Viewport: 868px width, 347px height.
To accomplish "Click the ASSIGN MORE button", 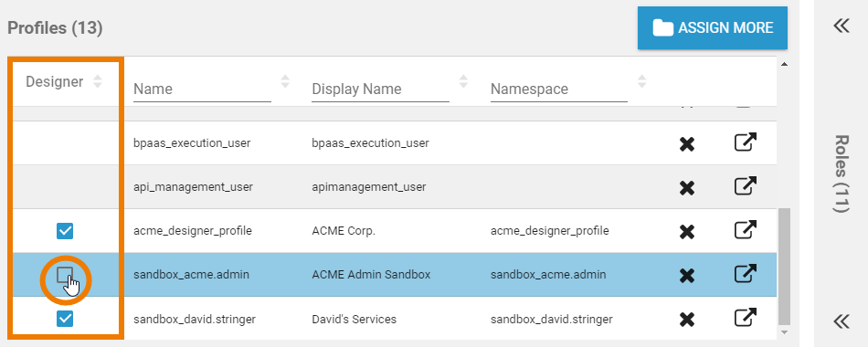I will click(713, 27).
